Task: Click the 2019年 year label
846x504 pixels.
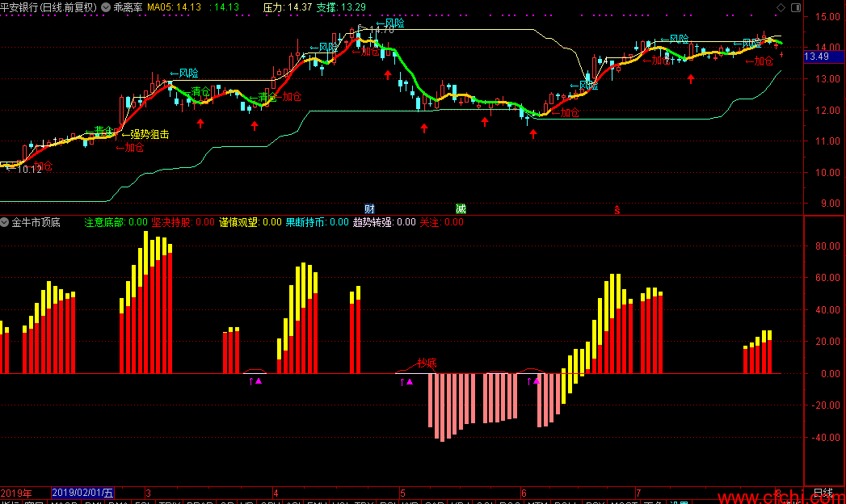Action: click(x=16, y=493)
